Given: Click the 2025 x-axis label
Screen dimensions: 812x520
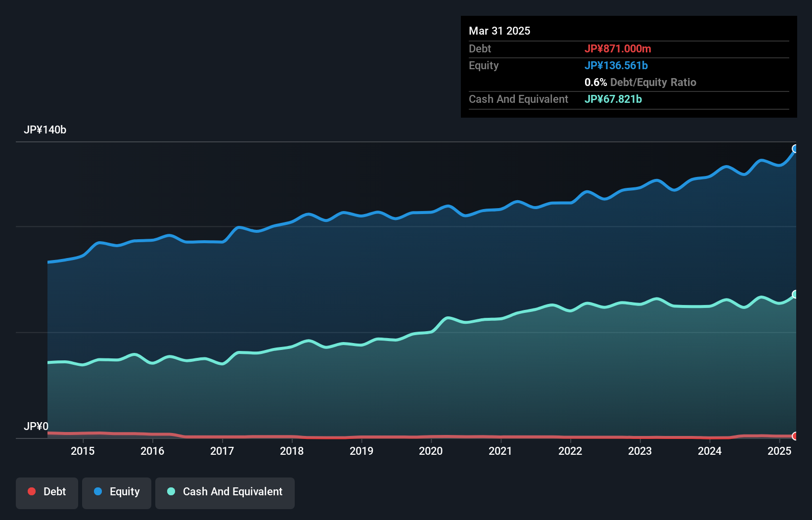Looking at the screenshot, I should pos(779,451).
